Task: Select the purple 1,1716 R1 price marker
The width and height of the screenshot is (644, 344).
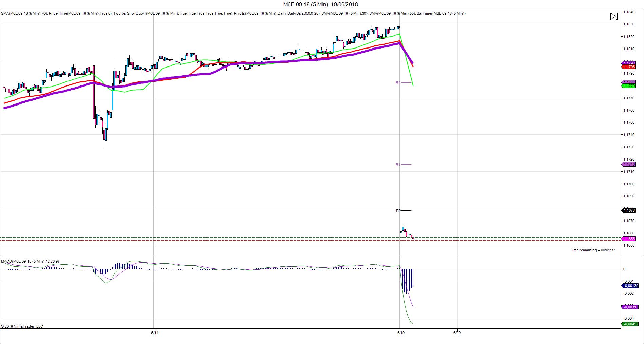Action: (x=628, y=164)
